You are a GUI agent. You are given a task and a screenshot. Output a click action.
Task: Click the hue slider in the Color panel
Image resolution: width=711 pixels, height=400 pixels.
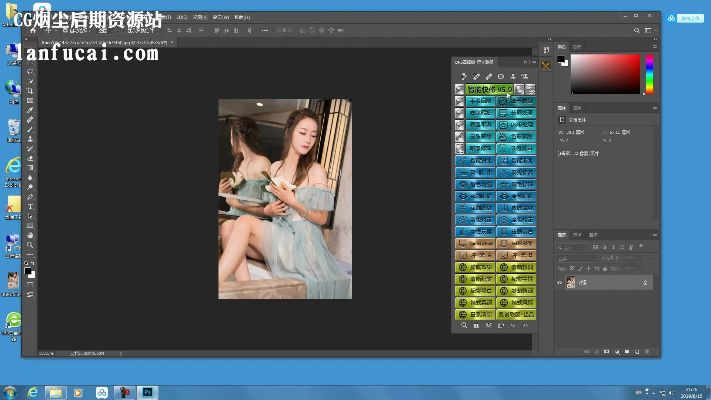649,73
